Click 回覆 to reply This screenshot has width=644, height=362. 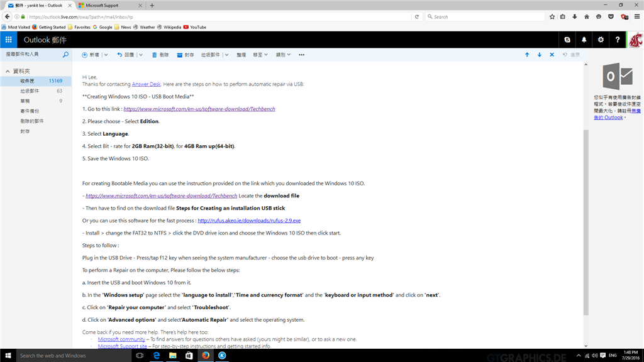[126, 55]
